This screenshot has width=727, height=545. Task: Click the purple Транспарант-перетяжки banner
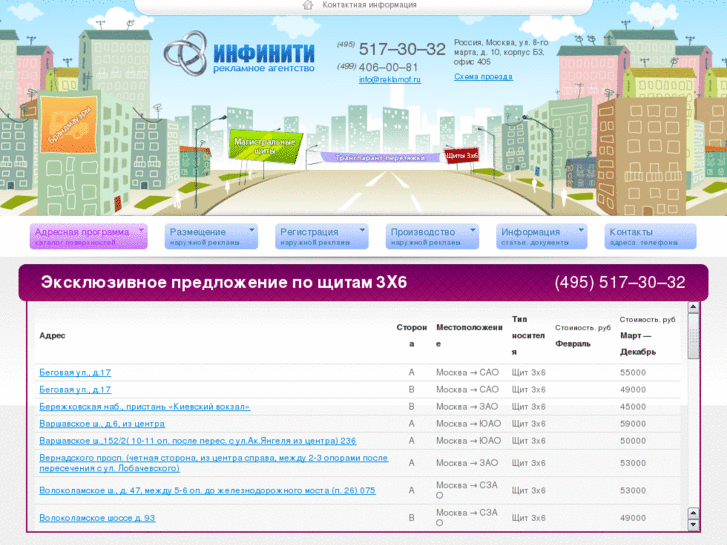pyautogui.click(x=380, y=158)
